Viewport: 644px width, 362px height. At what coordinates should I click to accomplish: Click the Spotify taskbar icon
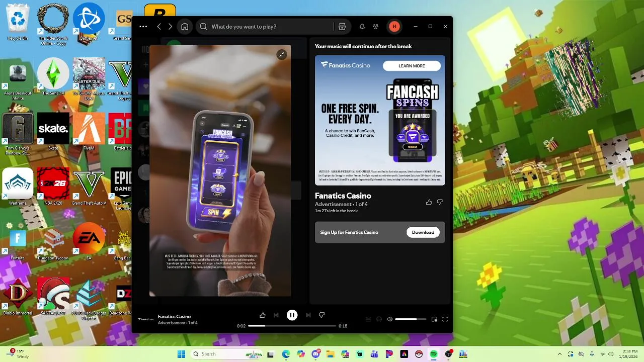click(434, 354)
